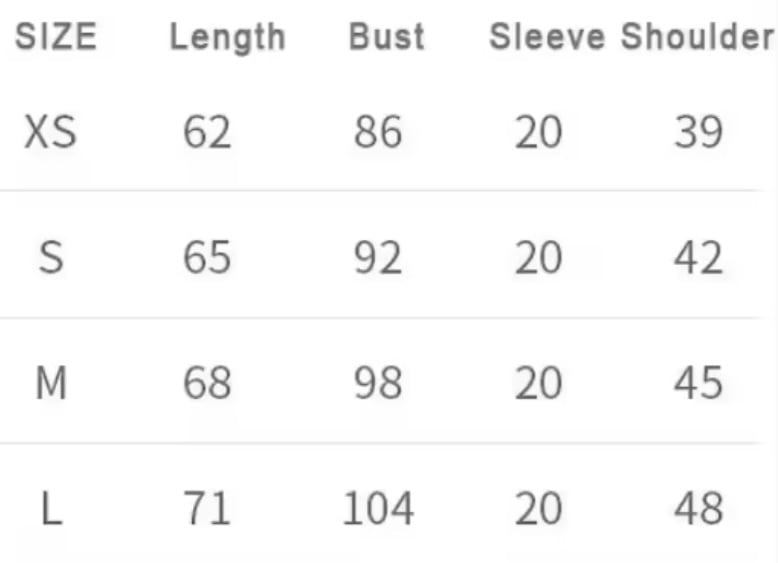Click the Sleeve column header
Image resolution: width=778 pixels, height=563 pixels.
click(547, 38)
